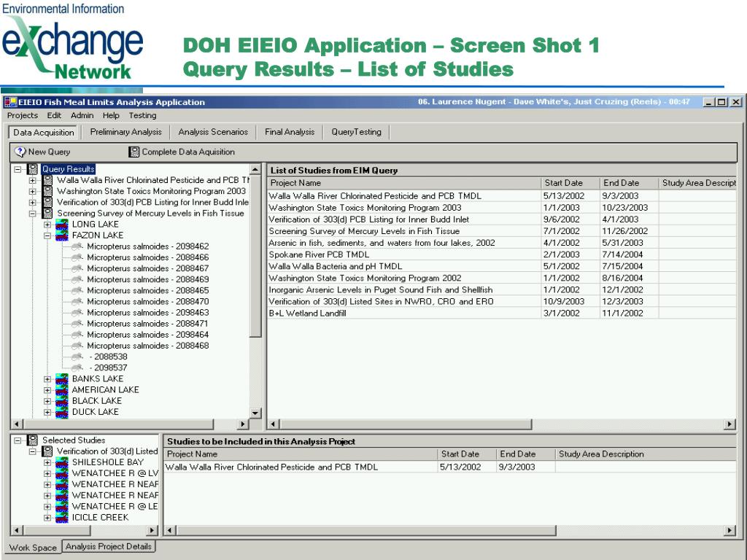Expand the Walla Walla River Chlorinated Pesticide node
Image resolution: width=747 pixels, height=560 pixels.
pos(32,181)
